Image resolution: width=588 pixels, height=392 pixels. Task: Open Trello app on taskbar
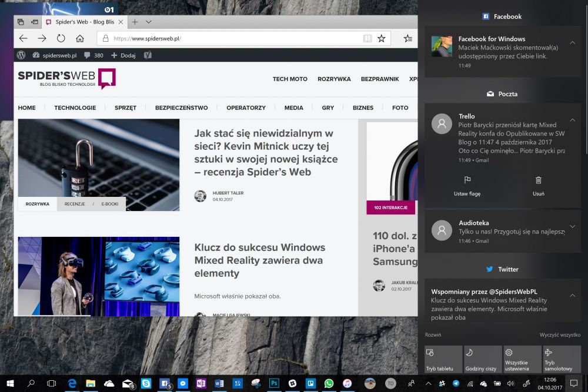tap(310, 383)
